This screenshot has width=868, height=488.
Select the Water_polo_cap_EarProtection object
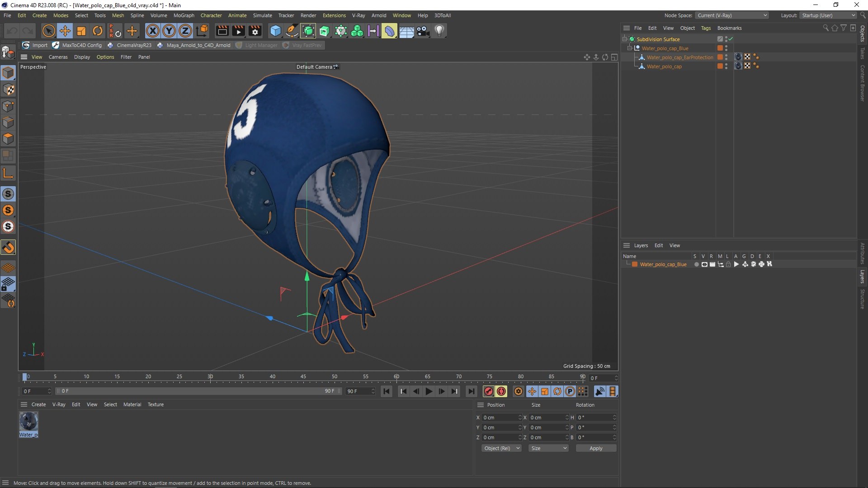coord(679,57)
